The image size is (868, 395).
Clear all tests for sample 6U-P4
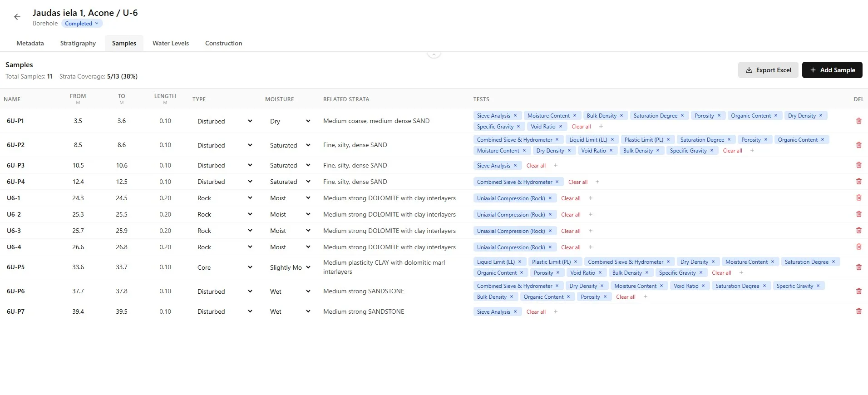tap(578, 182)
